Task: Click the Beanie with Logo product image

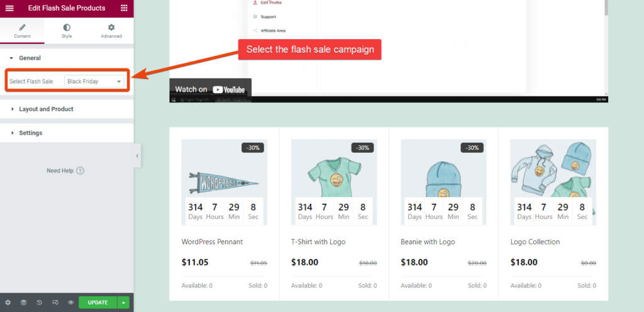Action: (x=443, y=182)
